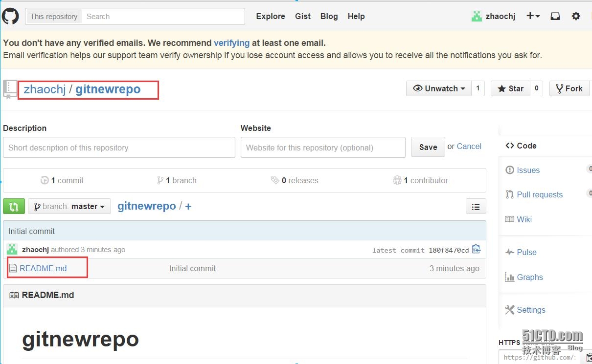Screen dimensions: 592x364
Task: Follow the verifying email link
Action: click(x=231, y=43)
